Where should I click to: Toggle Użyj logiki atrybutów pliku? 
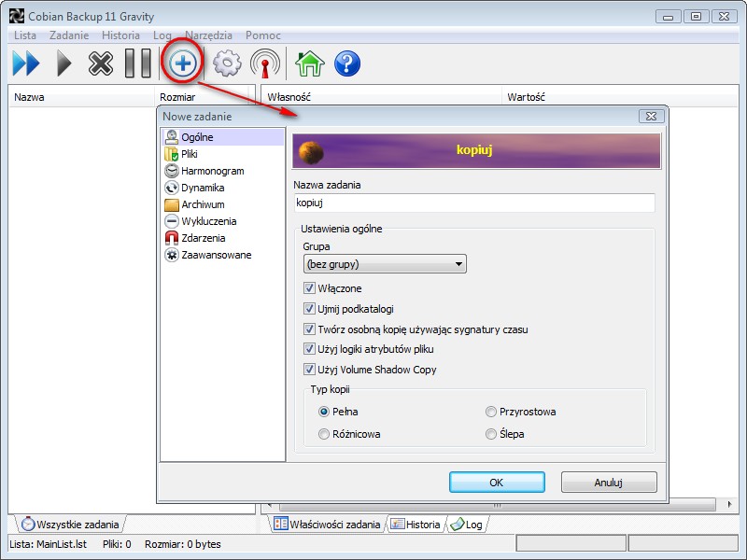[x=309, y=349]
